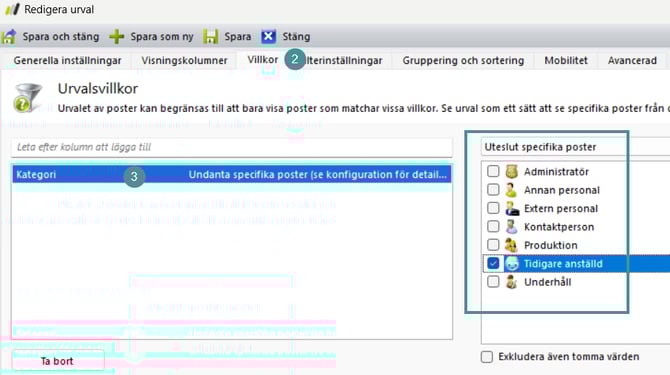670x375 pixels.
Task: Check the Underhåll checkbox
Action: (x=493, y=281)
